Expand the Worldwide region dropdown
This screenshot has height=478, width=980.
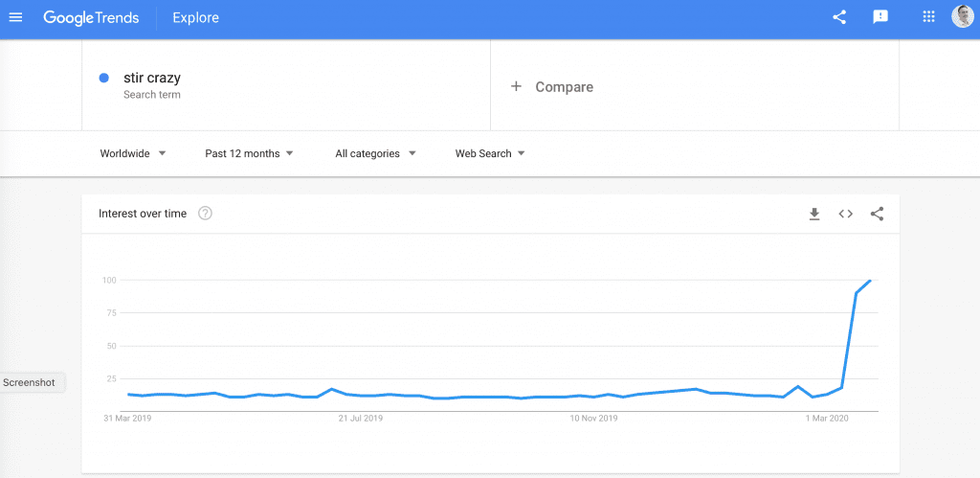coord(132,153)
